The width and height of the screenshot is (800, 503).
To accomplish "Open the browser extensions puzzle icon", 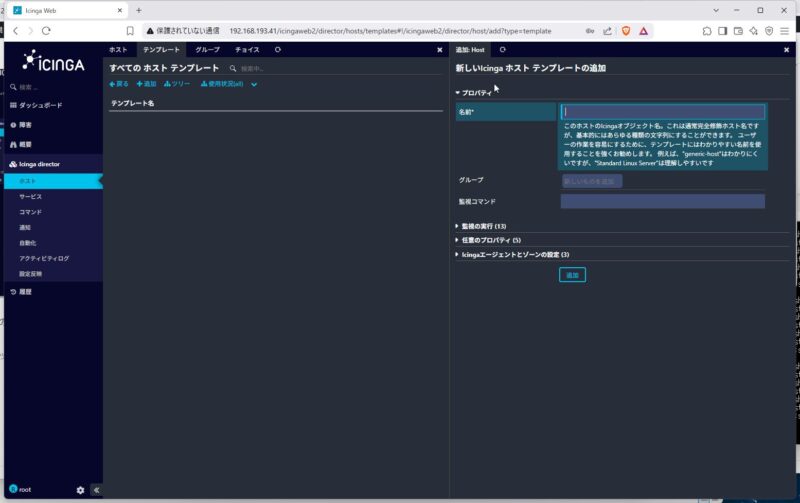I will point(707,31).
